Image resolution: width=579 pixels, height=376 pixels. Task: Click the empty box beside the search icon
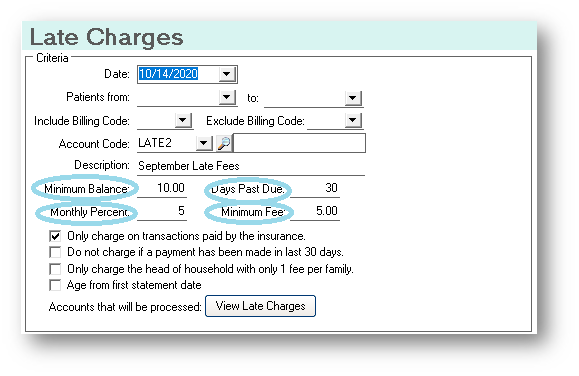[299, 143]
